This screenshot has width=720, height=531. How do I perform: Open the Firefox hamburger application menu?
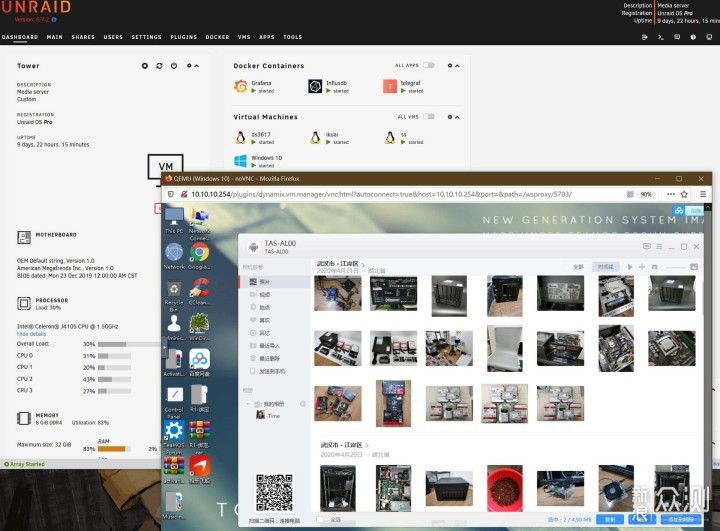pos(703,194)
